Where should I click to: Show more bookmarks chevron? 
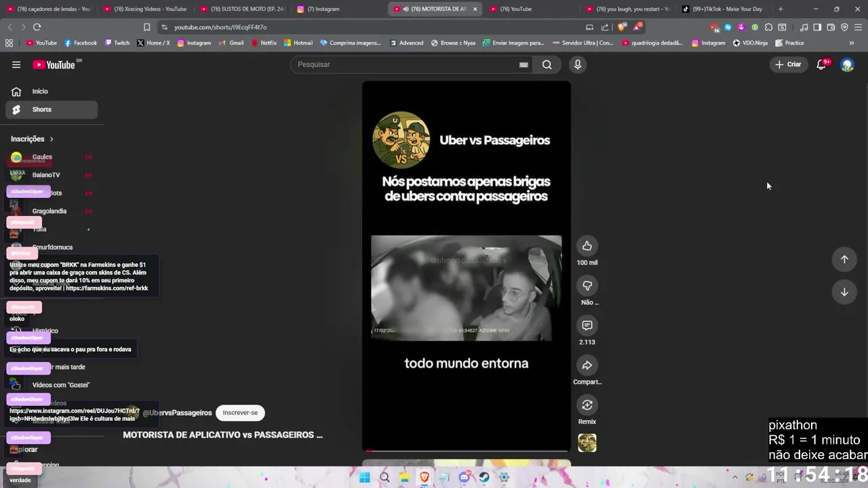click(852, 43)
